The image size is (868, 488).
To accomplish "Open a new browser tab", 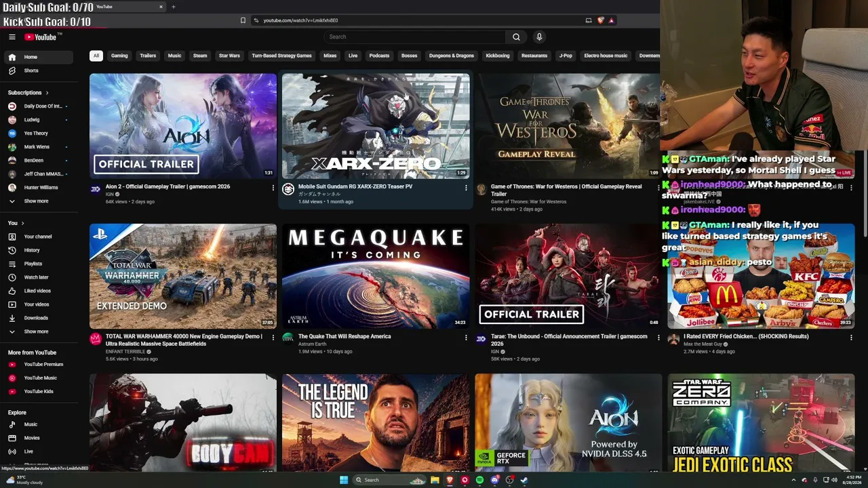I will [x=173, y=7].
